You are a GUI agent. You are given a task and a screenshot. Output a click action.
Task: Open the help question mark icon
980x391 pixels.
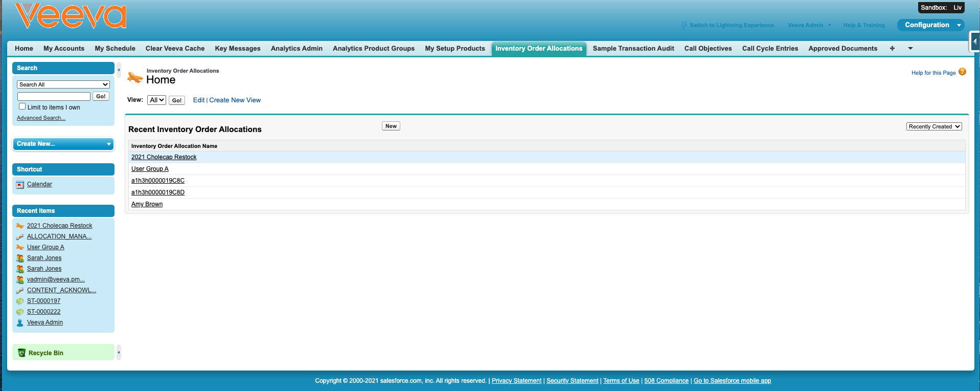tap(962, 72)
